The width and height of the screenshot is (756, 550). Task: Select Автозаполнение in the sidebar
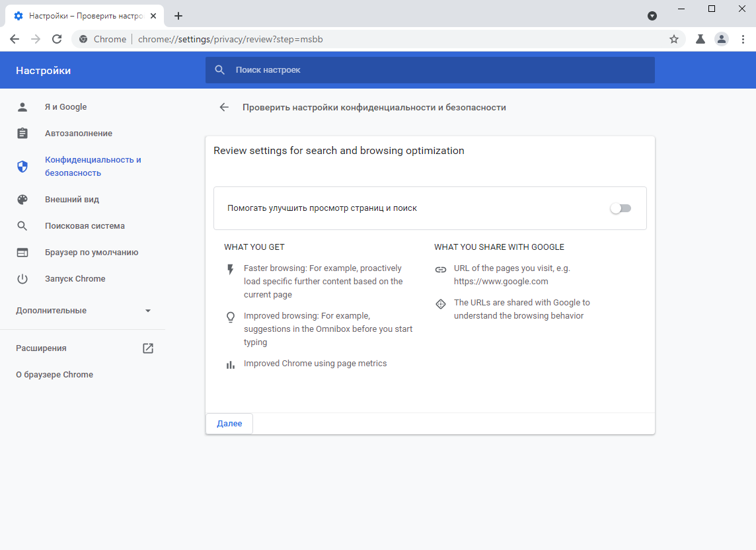pyautogui.click(x=78, y=134)
